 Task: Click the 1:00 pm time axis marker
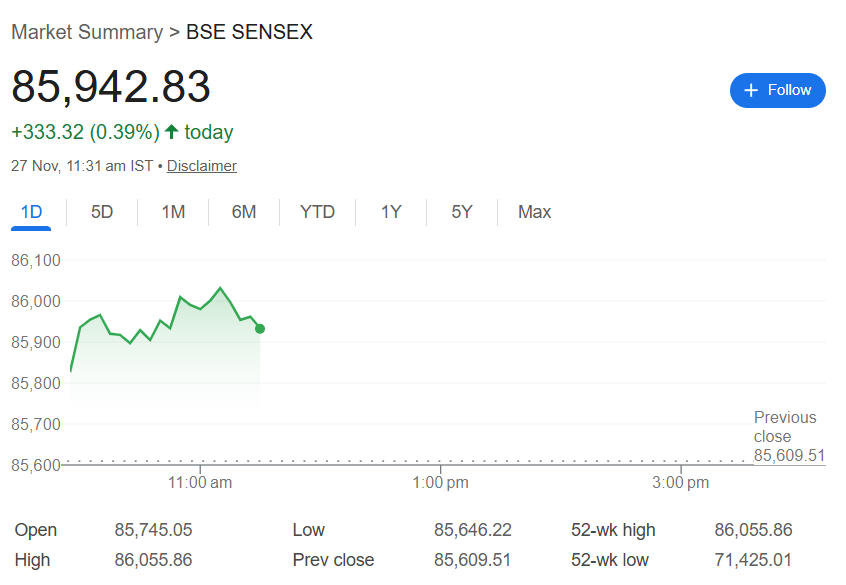coord(440,483)
